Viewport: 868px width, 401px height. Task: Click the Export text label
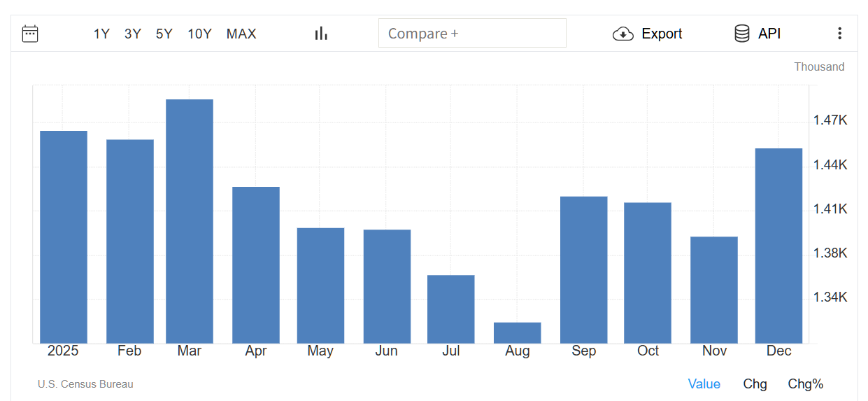(662, 34)
